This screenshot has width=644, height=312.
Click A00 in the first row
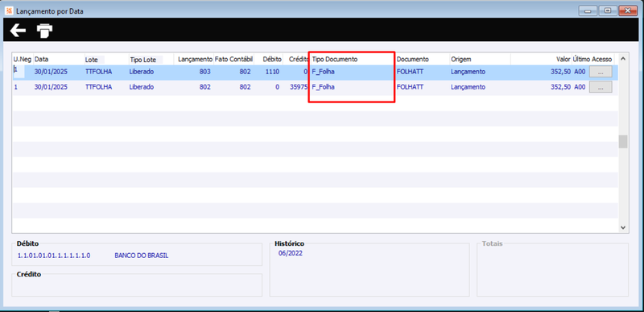click(x=580, y=72)
